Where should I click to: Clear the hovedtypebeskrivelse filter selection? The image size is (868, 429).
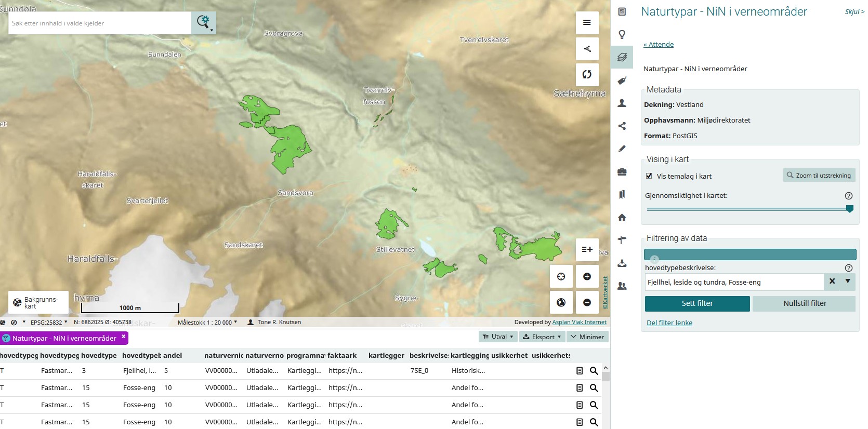(832, 281)
